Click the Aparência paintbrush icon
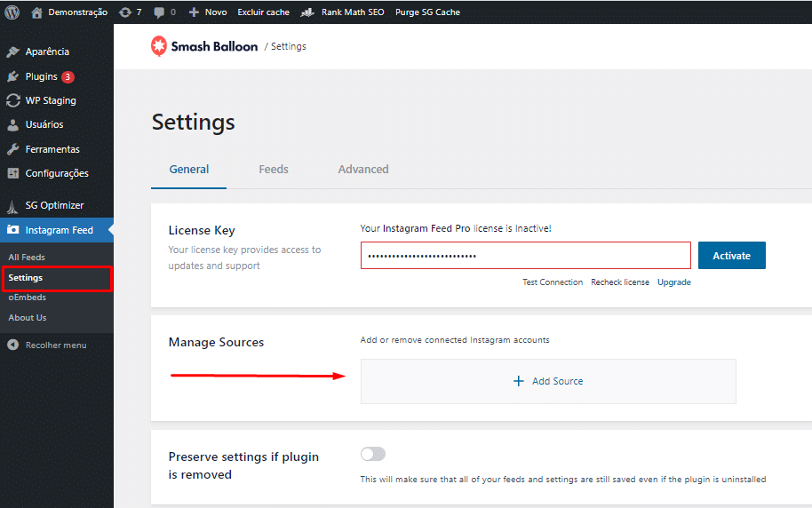The width and height of the screenshot is (812, 508). (13, 52)
